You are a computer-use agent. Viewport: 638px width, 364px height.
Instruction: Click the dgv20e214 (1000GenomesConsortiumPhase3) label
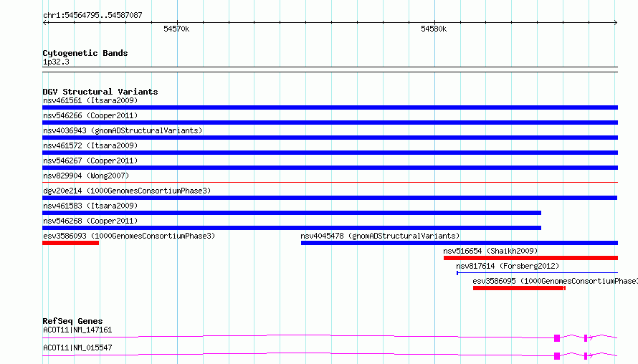[127, 191]
